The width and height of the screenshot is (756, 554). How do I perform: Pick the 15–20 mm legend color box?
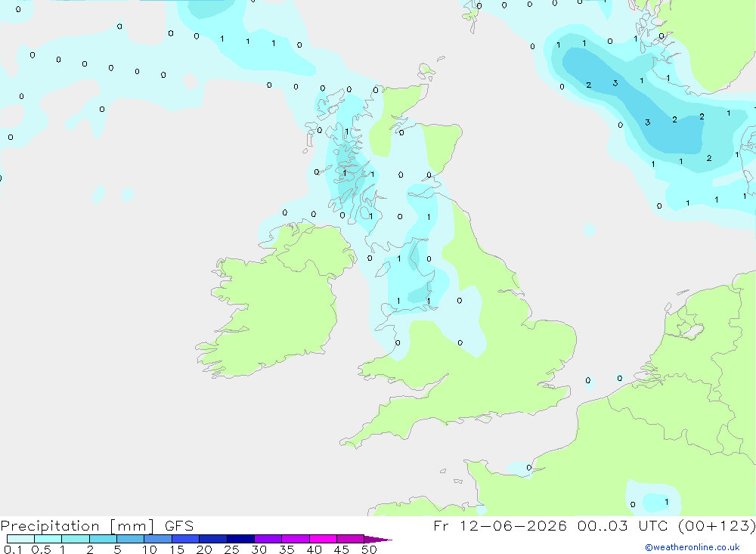[186, 539]
